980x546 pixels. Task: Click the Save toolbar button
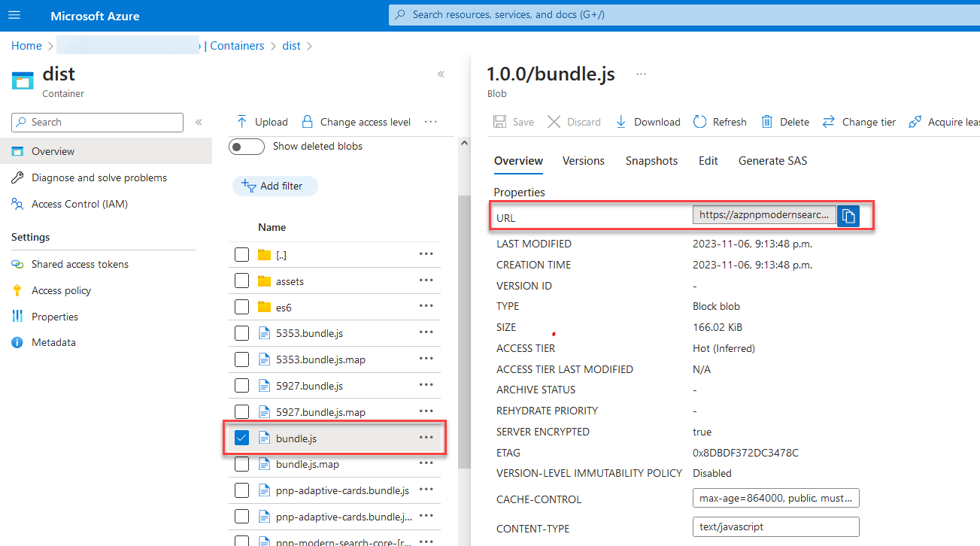pyautogui.click(x=514, y=122)
